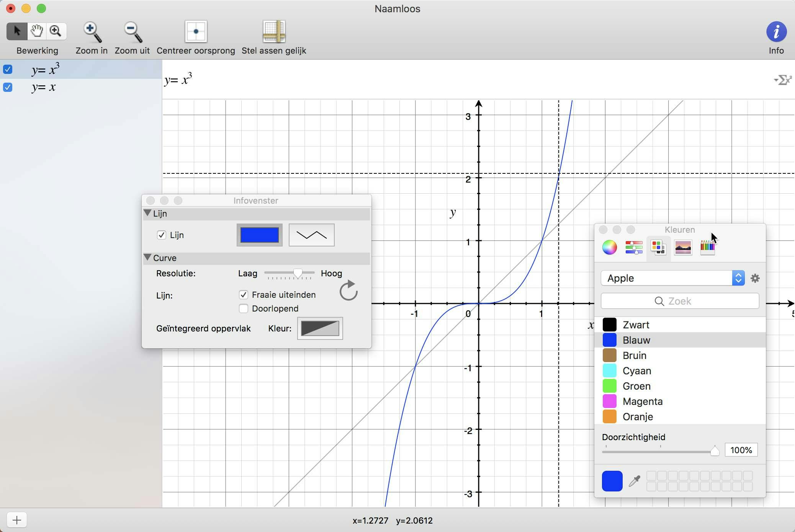This screenshot has width=795, height=532.
Task: Collapse the Lijn section triangle
Action: 147,213
